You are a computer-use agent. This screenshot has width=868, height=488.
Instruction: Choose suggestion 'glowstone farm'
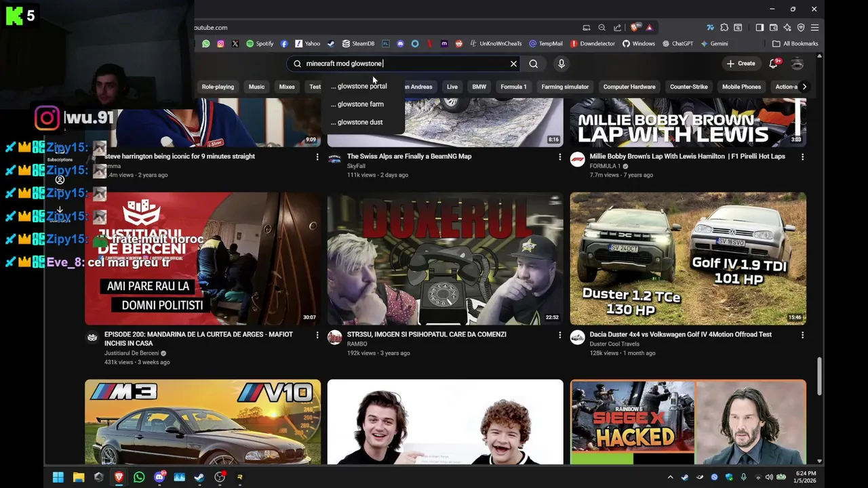click(357, 104)
